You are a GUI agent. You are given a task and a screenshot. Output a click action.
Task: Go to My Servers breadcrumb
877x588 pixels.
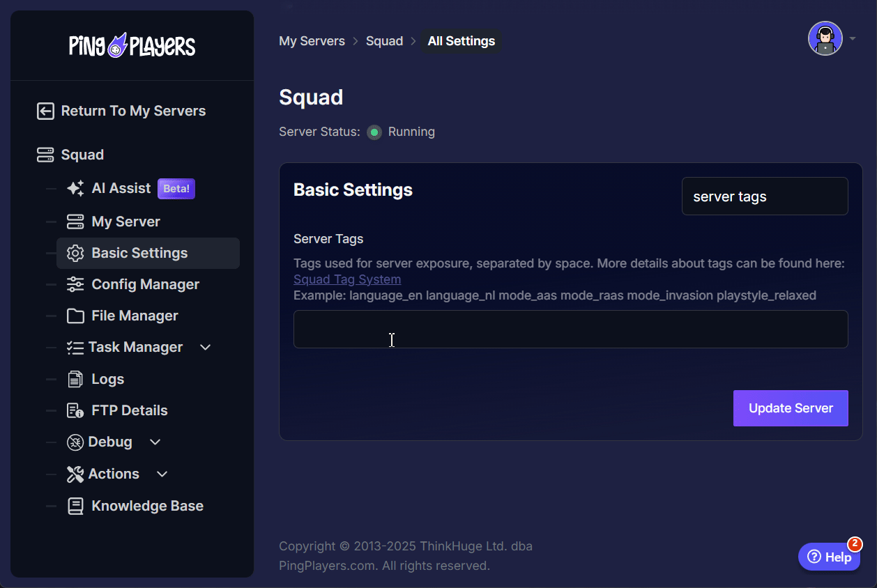click(x=312, y=41)
